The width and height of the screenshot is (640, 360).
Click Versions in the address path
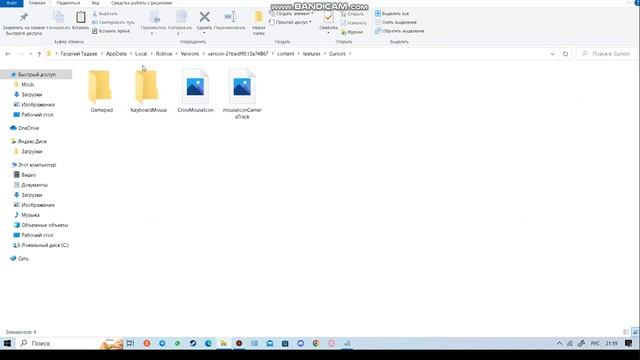(190, 54)
